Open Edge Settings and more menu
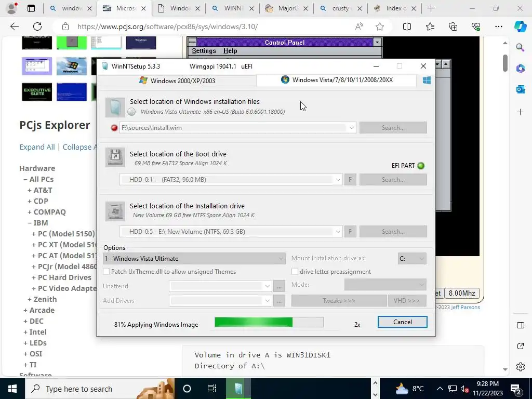The image size is (532, 399). coord(498,26)
